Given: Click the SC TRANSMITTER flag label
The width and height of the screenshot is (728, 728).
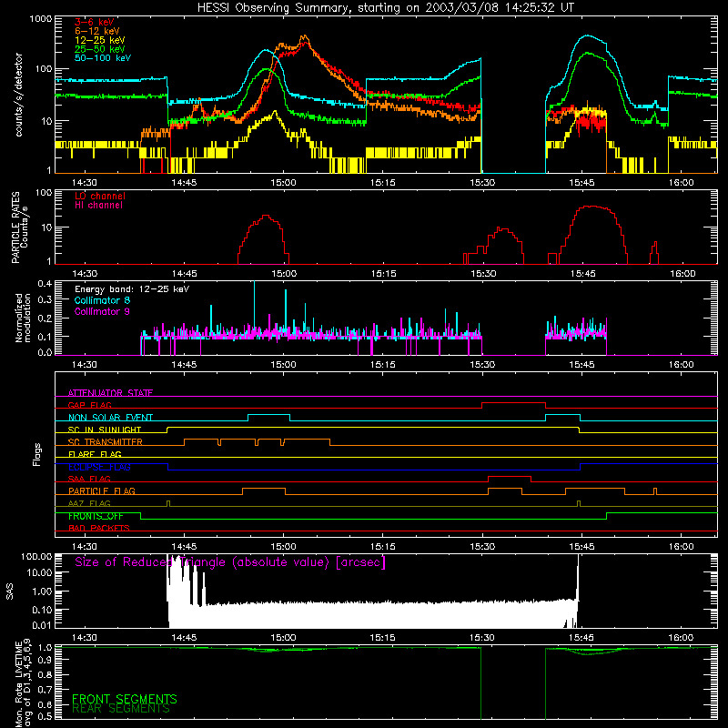Looking at the screenshot, I should (106, 441).
